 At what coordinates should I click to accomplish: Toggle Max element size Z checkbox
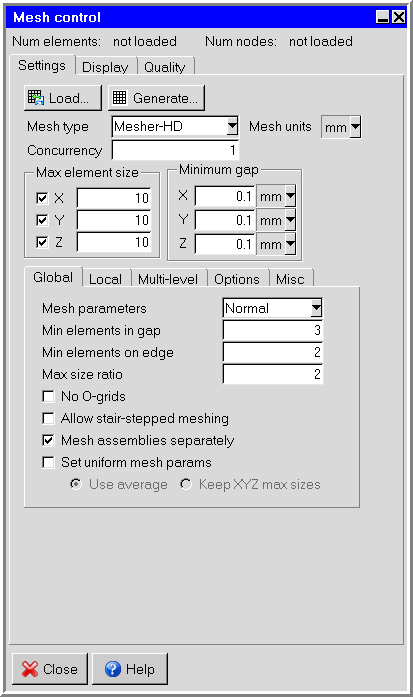tap(42, 242)
